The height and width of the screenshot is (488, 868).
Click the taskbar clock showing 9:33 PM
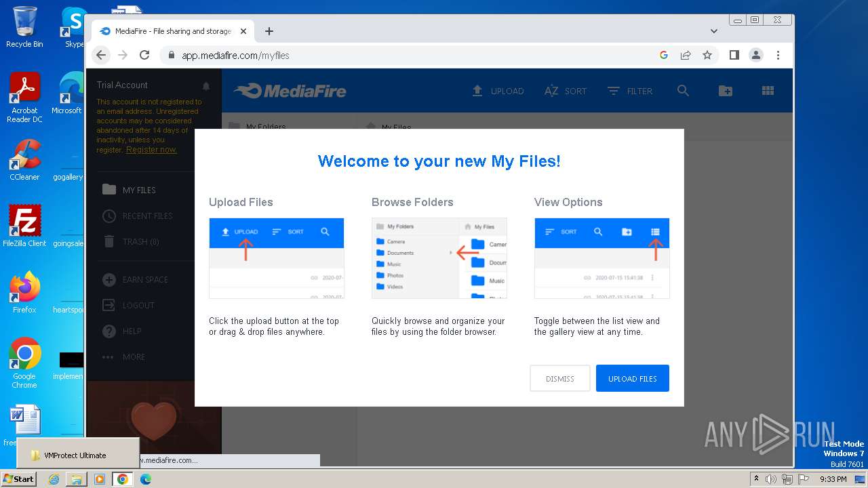pyautogui.click(x=833, y=479)
